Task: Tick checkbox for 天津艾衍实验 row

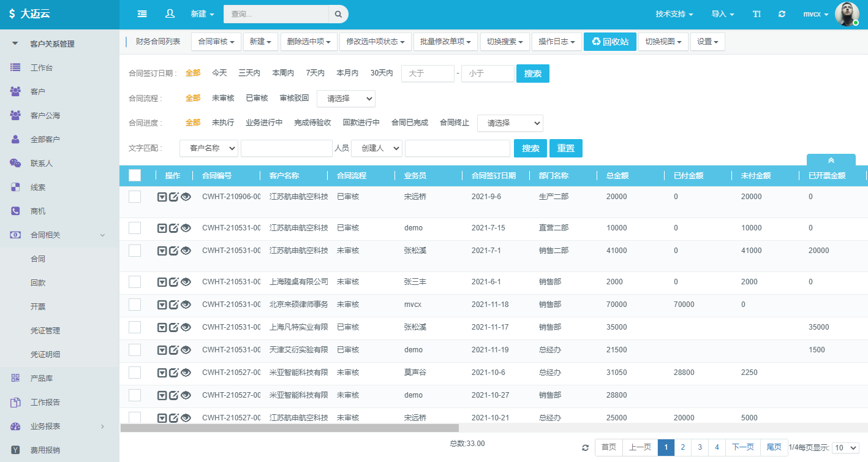Action: [x=135, y=350]
